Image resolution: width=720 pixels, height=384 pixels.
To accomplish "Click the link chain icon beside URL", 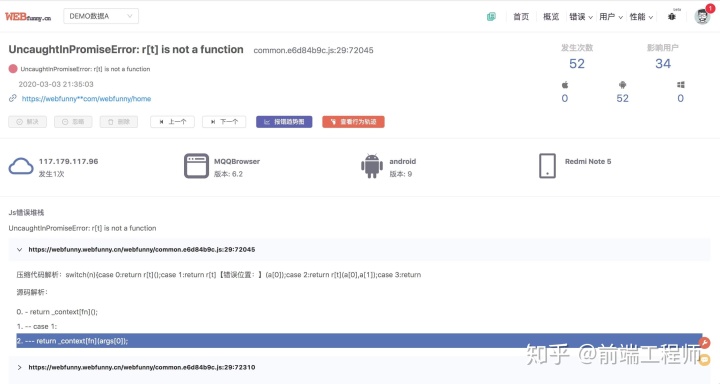I will [13, 98].
